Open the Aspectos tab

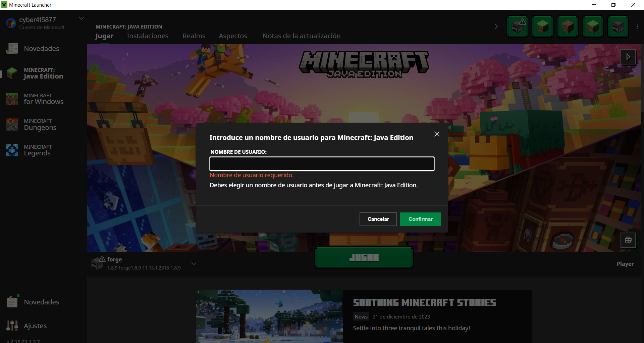[233, 36]
